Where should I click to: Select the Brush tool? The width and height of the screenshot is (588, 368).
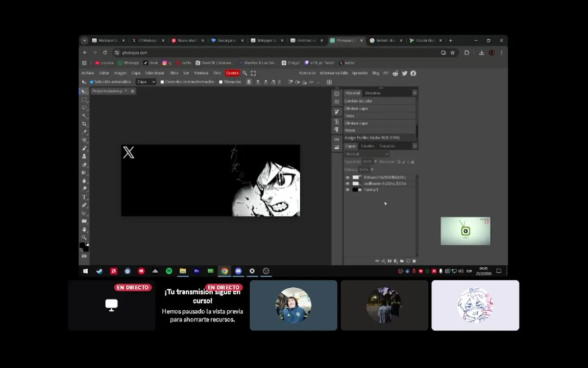click(84, 148)
